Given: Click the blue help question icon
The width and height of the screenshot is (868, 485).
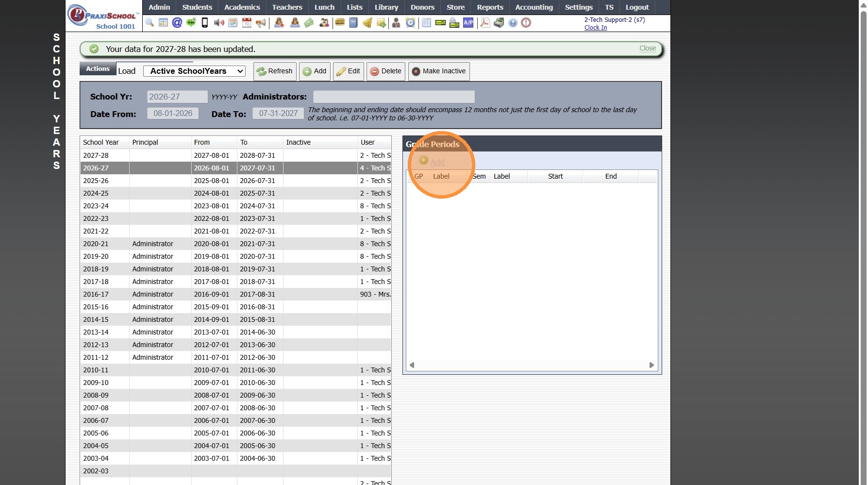Looking at the screenshot, I should click(513, 23).
